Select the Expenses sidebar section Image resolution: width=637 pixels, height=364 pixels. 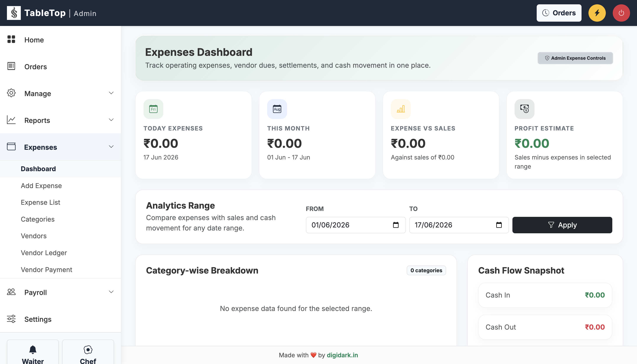60,147
